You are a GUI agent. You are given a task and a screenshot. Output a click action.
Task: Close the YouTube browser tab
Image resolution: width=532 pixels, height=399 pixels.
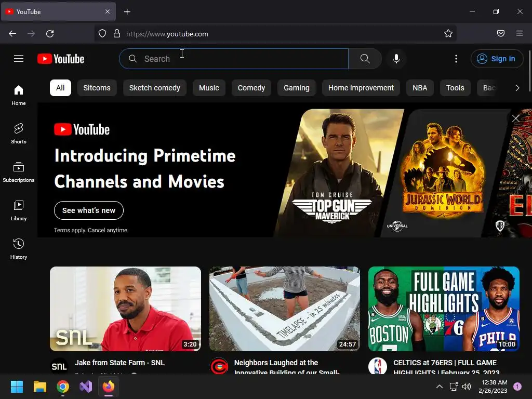(x=108, y=11)
